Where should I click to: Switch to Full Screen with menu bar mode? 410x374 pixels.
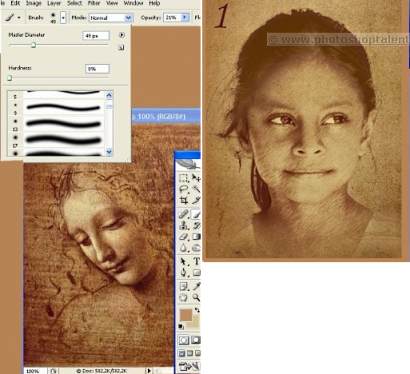190,353
